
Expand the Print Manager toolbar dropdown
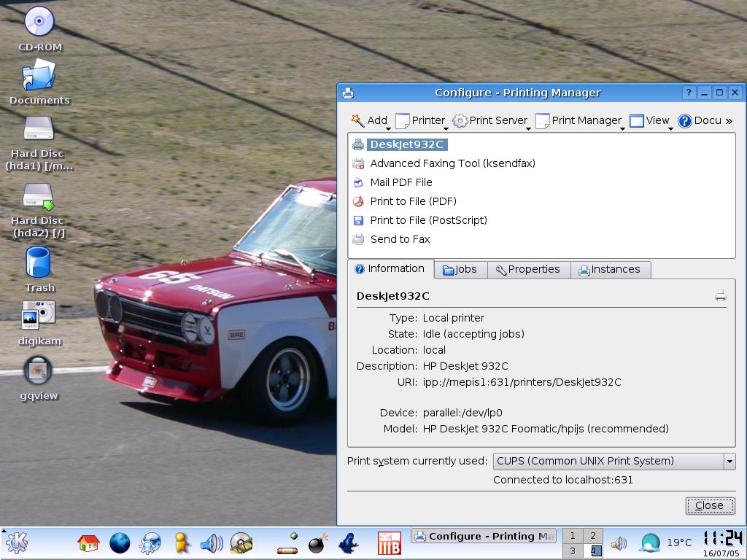click(x=622, y=128)
